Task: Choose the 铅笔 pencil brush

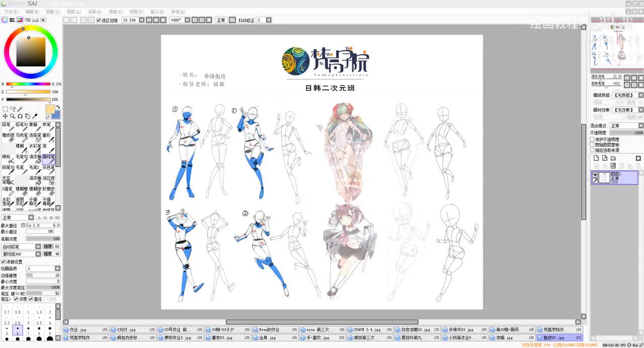Action: 8,127
